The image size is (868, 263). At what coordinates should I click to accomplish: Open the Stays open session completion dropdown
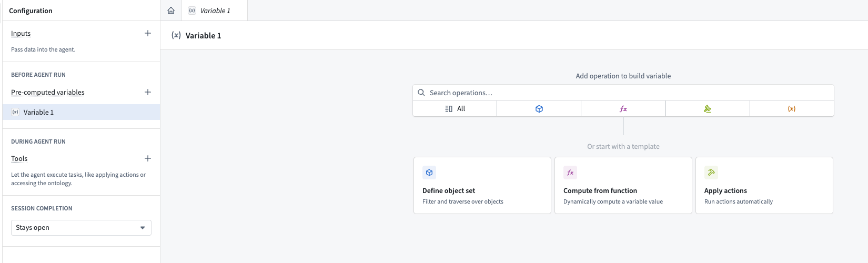81,228
